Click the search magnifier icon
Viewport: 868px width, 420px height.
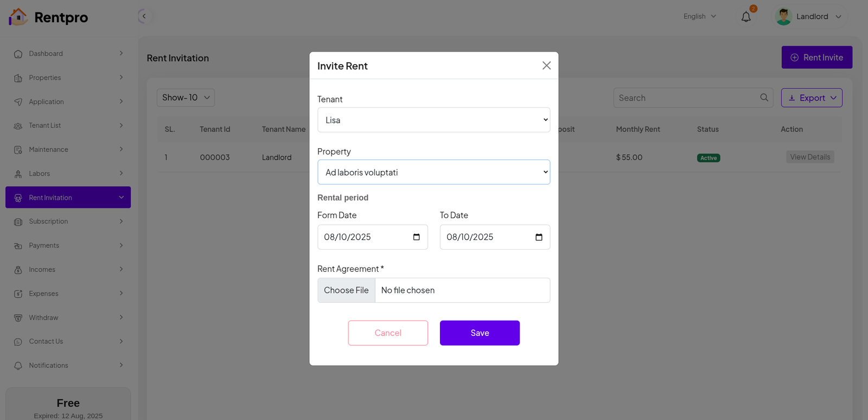click(x=764, y=98)
